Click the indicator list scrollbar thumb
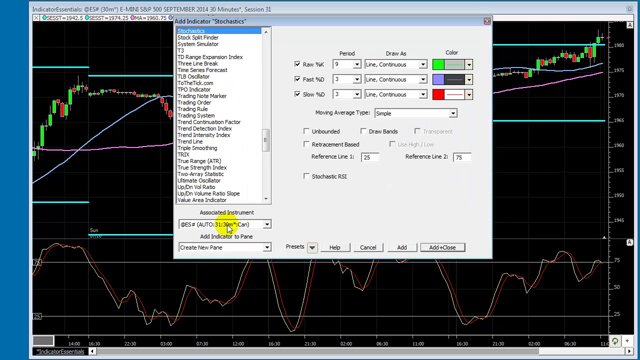640x360 pixels. (266, 140)
